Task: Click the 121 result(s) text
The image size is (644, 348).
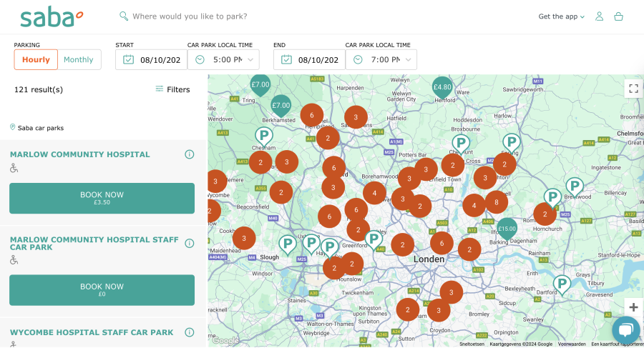Action: (39, 89)
